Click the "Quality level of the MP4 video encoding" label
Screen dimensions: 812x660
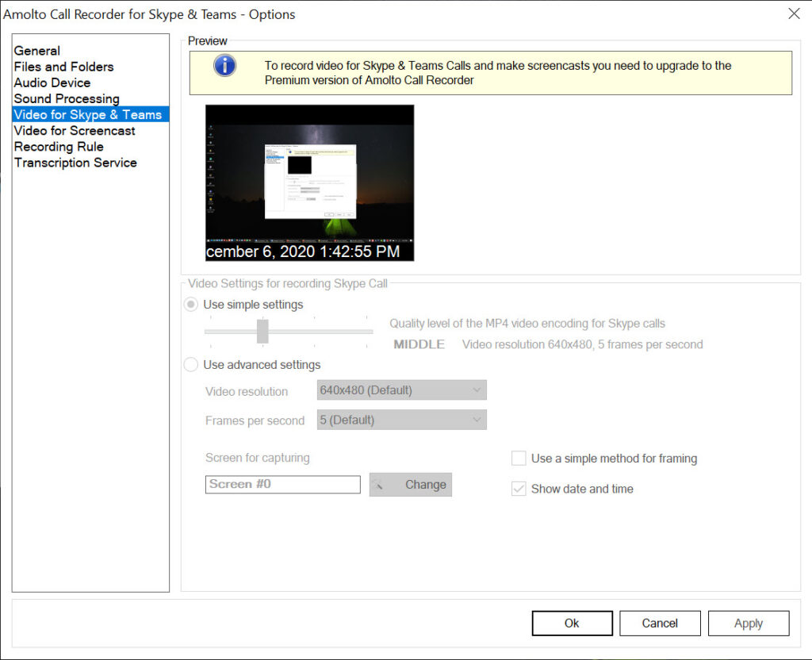(x=527, y=324)
